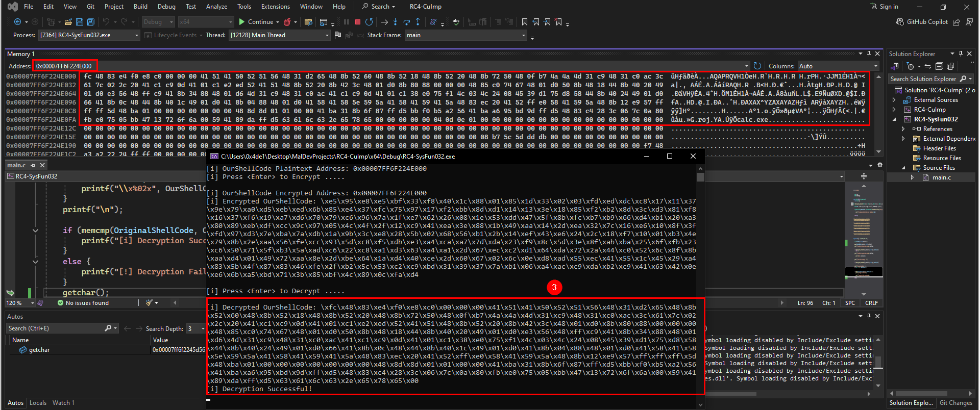Click the Memory 1 vertical scrollbar down arrow

(878, 151)
